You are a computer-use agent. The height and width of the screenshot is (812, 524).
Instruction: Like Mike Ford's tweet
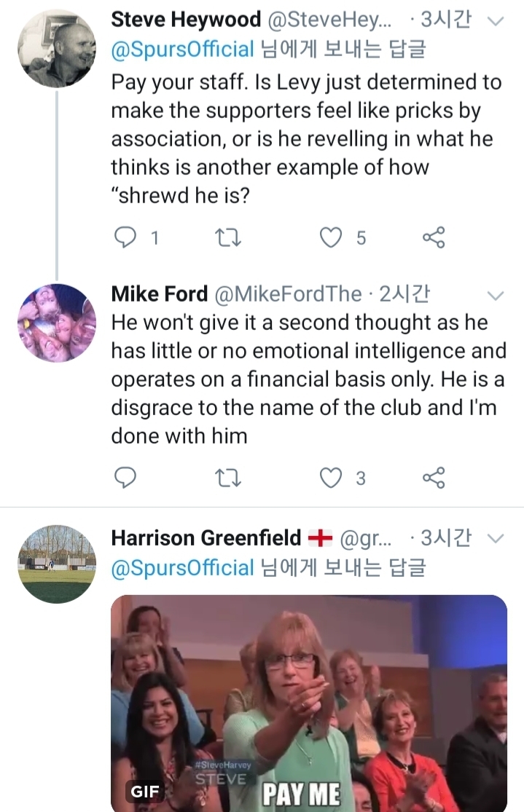pyautogui.click(x=332, y=478)
